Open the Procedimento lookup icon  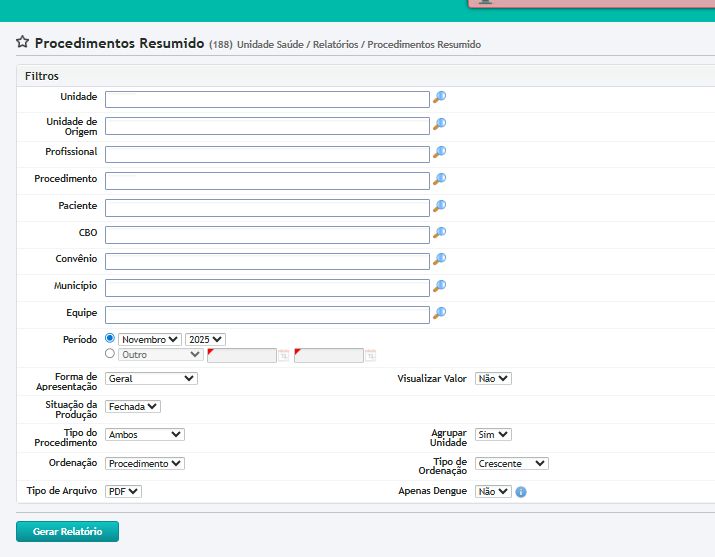pyautogui.click(x=439, y=179)
